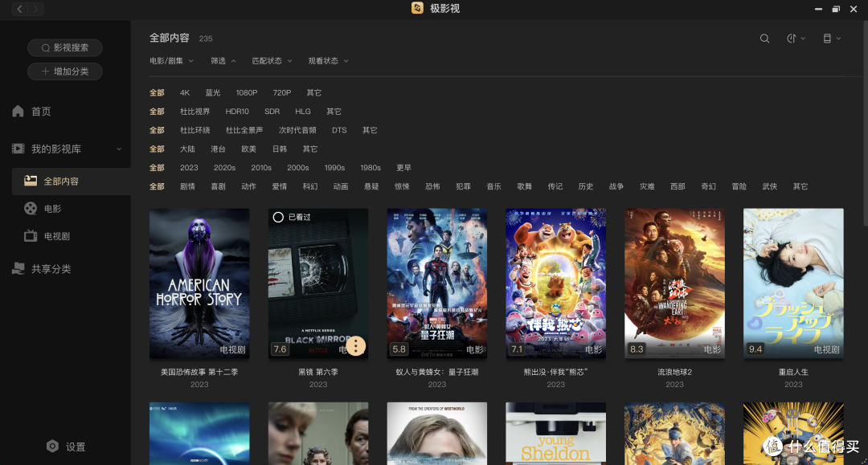Filter by 杜比视界

coord(194,112)
